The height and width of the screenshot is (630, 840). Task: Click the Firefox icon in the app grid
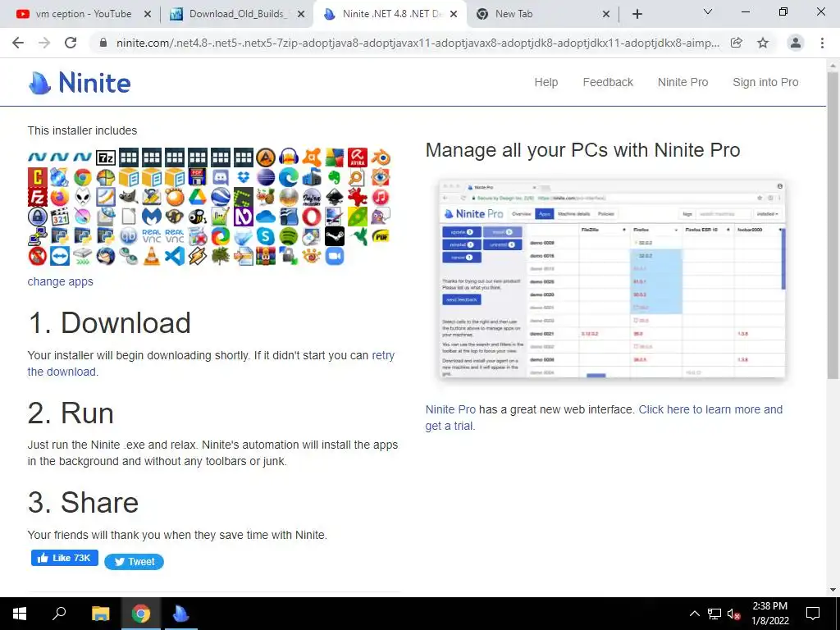60,197
